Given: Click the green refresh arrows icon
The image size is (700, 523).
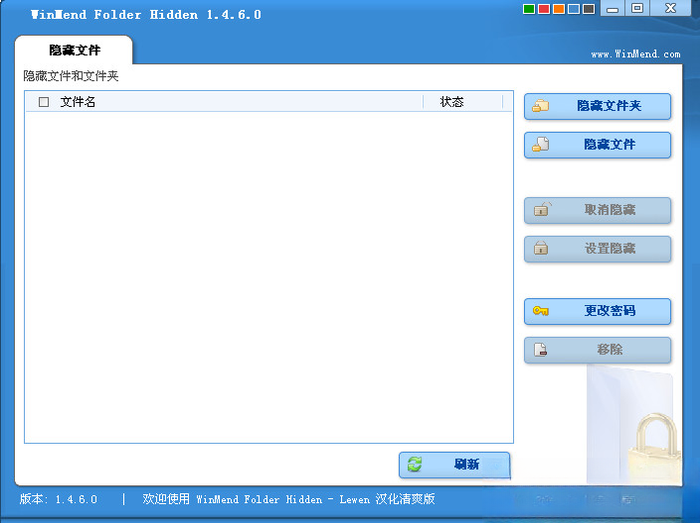Looking at the screenshot, I should (x=415, y=464).
